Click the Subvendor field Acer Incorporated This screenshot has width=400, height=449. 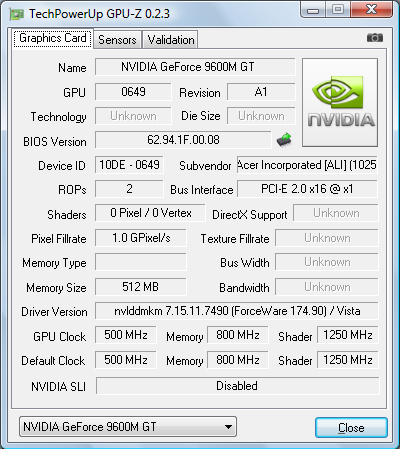[x=307, y=165]
